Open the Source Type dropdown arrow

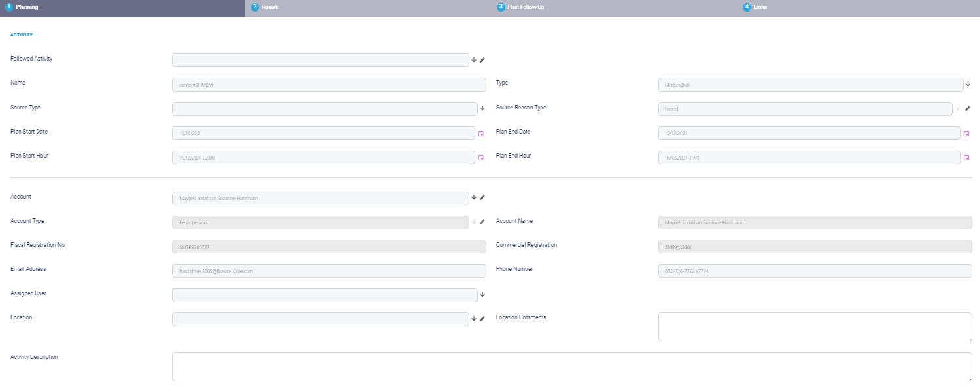pyautogui.click(x=483, y=109)
